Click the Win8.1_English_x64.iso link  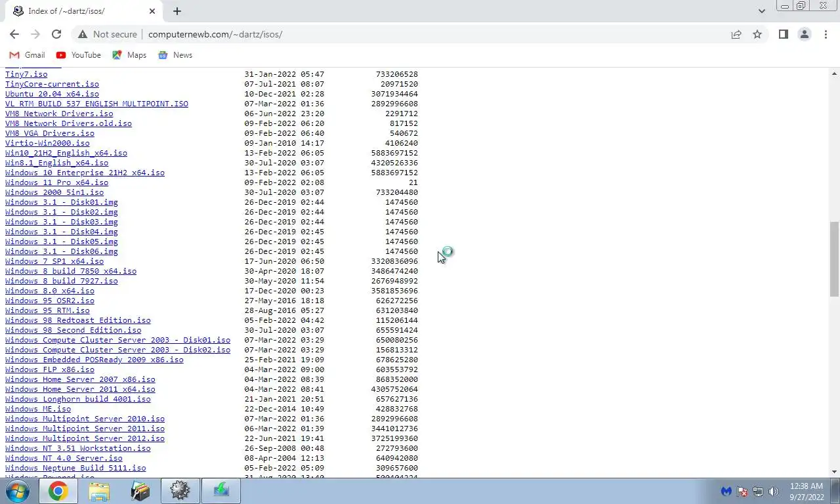click(56, 163)
